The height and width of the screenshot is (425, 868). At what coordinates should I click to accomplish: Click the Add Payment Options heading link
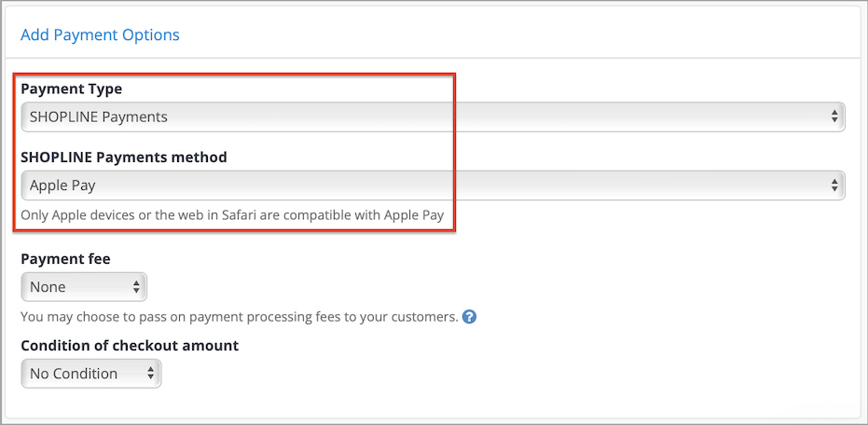click(x=100, y=34)
